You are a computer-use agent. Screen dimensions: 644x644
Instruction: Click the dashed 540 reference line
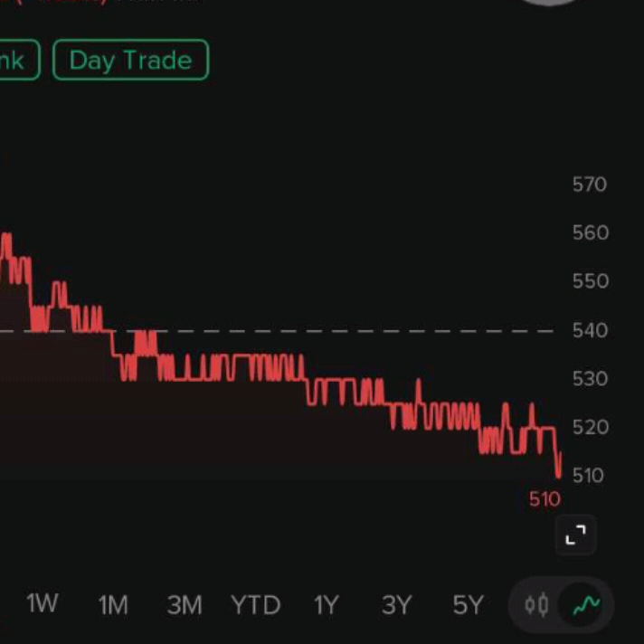click(362, 331)
